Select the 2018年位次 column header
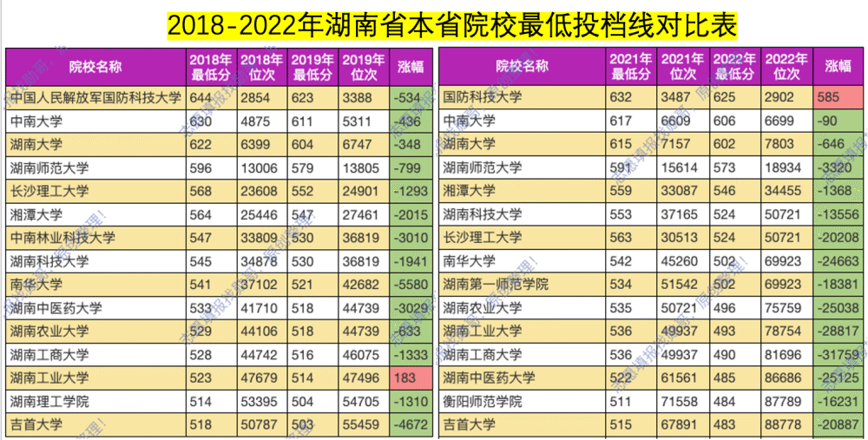 click(262, 67)
